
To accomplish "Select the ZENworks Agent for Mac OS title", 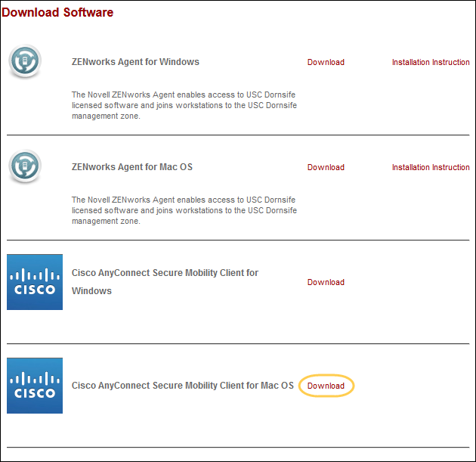I will [x=132, y=167].
